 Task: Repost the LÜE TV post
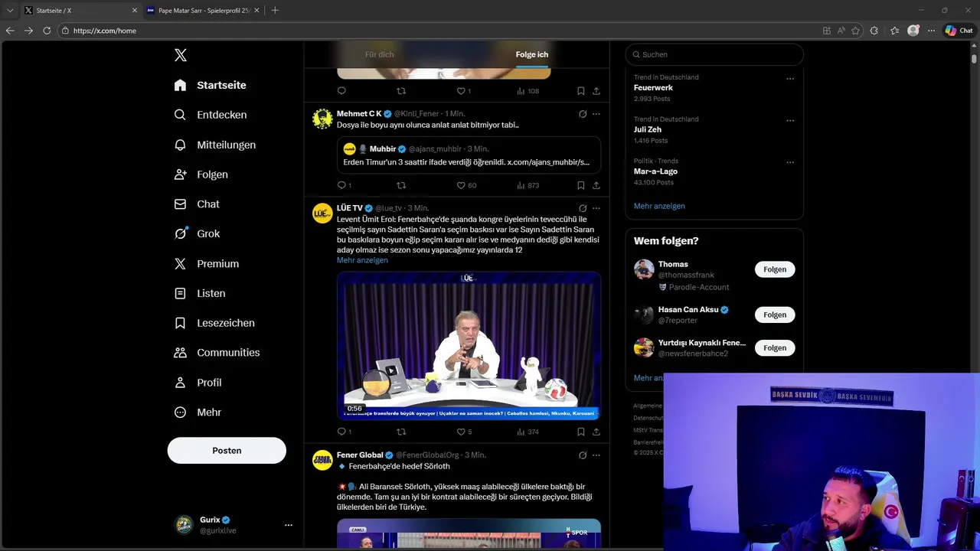tap(400, 432)
